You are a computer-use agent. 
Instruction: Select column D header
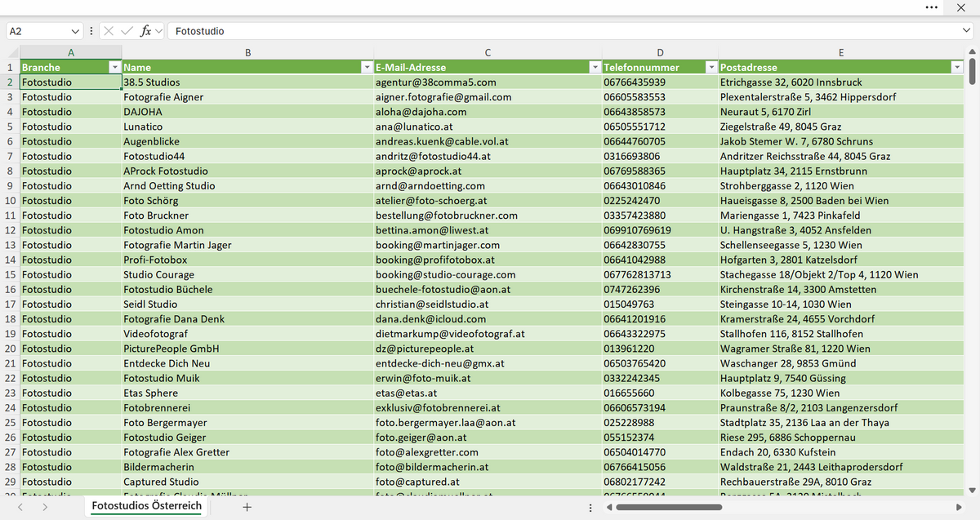(x=660, y=53)
